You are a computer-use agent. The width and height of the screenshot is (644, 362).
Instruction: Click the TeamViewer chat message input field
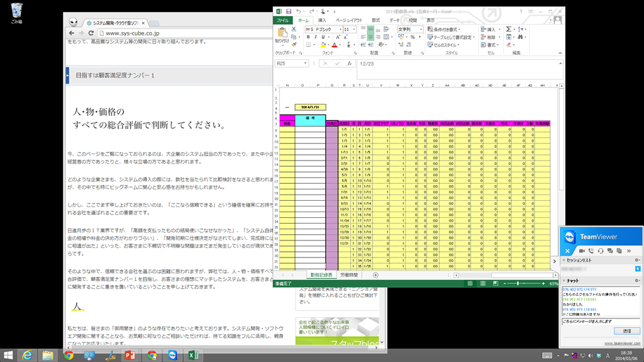pyautogui.click(x=601, y=321)
